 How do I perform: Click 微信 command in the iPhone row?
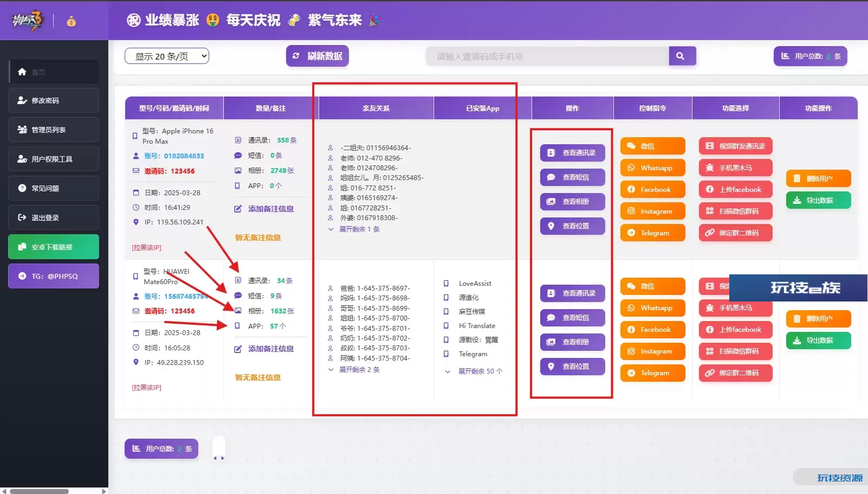tap(652, 146)
